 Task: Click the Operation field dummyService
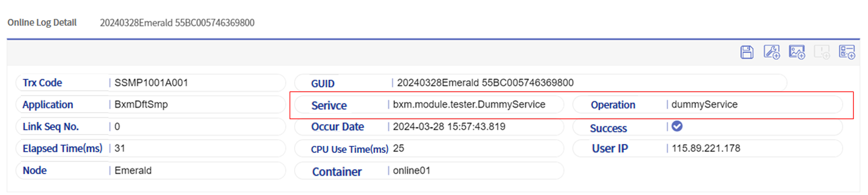[x=704, y=104]
